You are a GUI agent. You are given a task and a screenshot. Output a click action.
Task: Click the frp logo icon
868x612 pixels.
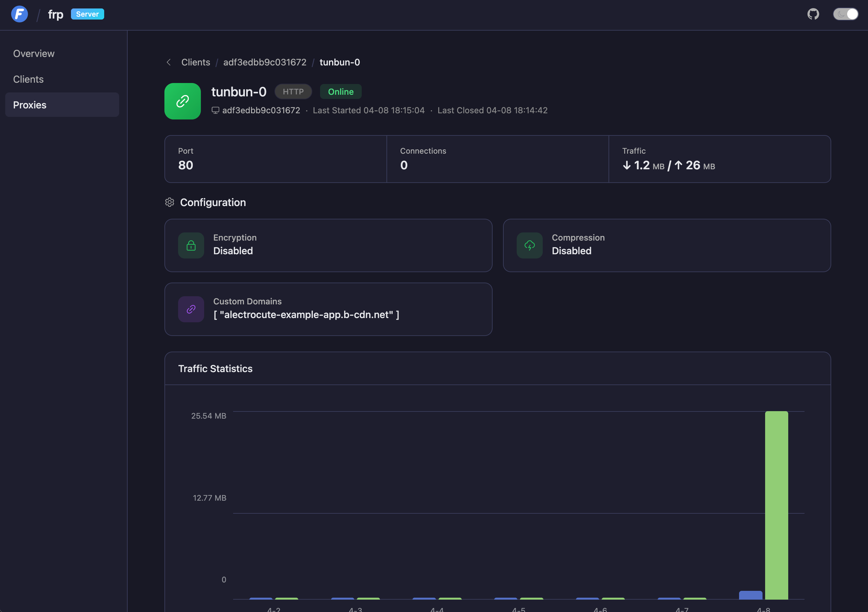(19, 14)
